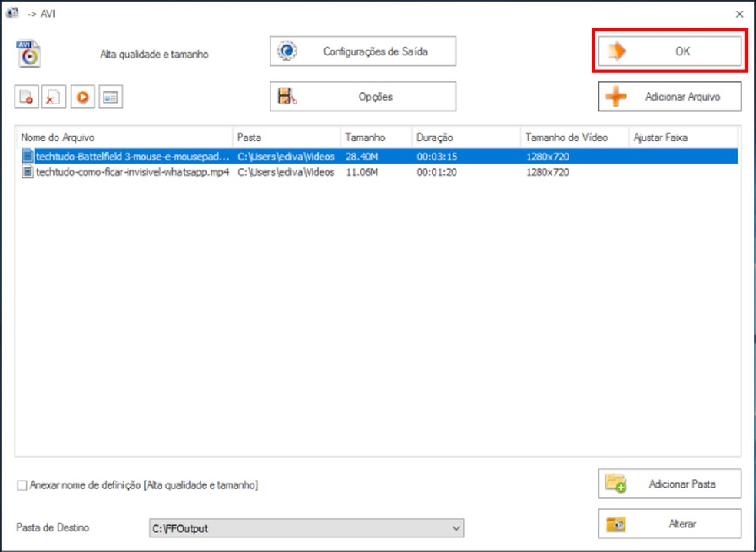Enable Anexar nome de definição checkbox
The height and width of the screenshot is (552, 756).
[x=22, y=485]
